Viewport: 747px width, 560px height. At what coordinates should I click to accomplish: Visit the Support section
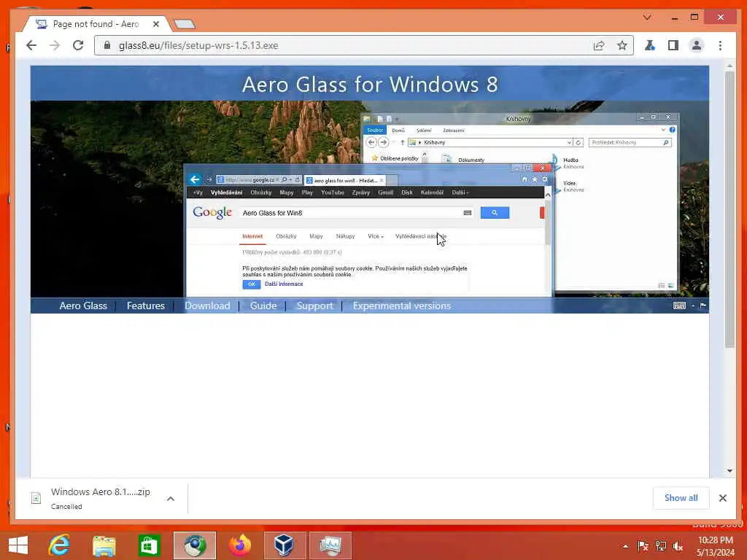tap(314, 306)
